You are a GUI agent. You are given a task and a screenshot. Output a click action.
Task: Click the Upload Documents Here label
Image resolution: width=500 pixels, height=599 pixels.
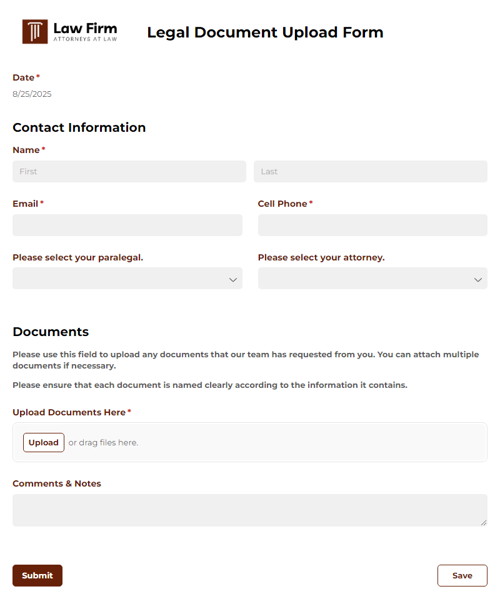click(69, 412)
